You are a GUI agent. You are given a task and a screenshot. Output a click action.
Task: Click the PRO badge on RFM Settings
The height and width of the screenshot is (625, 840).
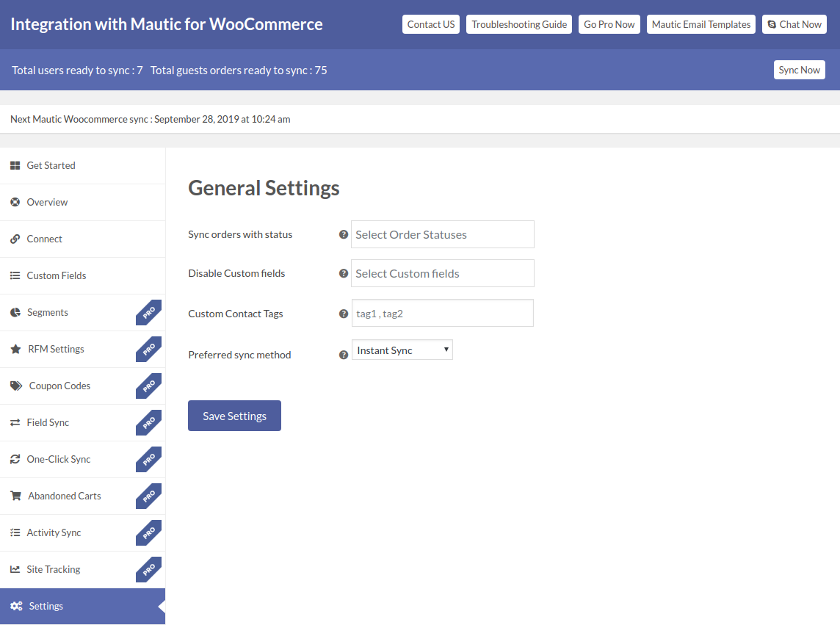(148, 349)
